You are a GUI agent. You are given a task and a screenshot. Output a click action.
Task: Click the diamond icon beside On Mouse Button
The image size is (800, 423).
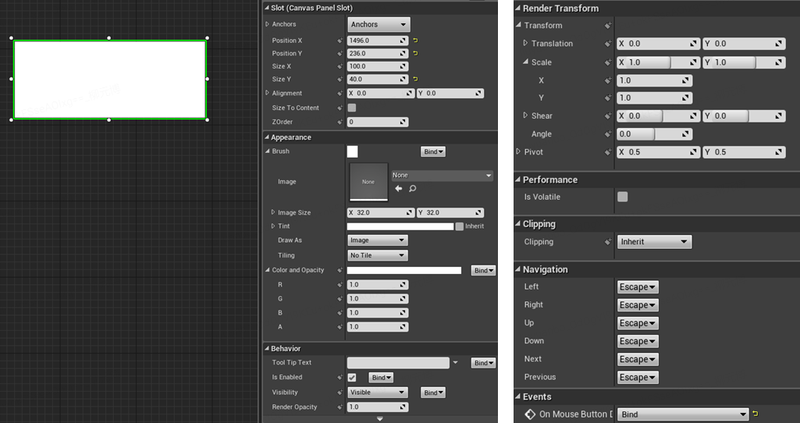click(530, 414)
